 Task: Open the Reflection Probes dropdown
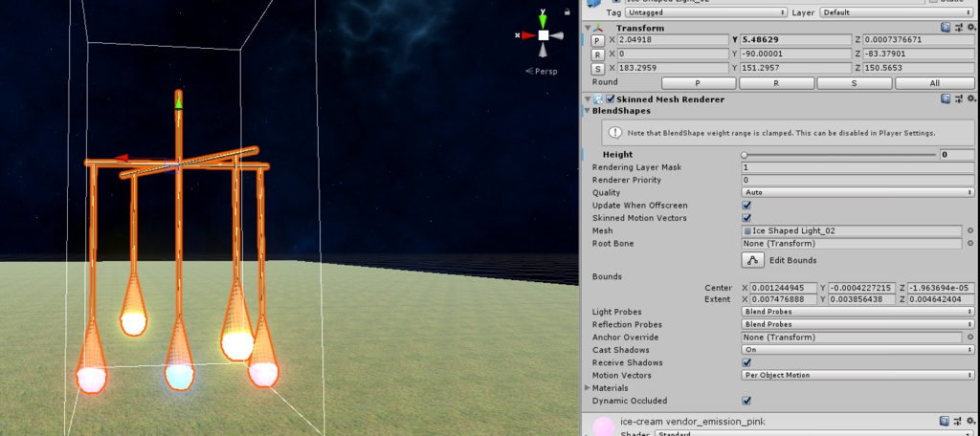[857, 324]
